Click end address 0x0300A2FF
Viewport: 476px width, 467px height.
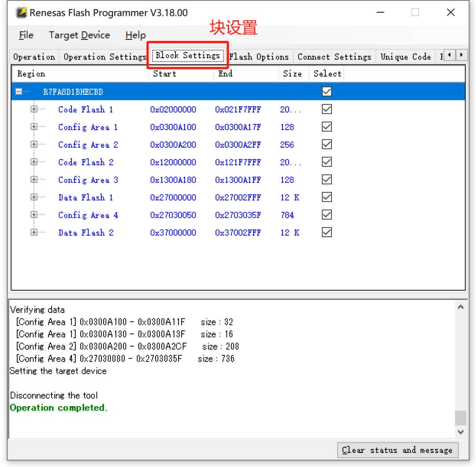click(238, 145)
